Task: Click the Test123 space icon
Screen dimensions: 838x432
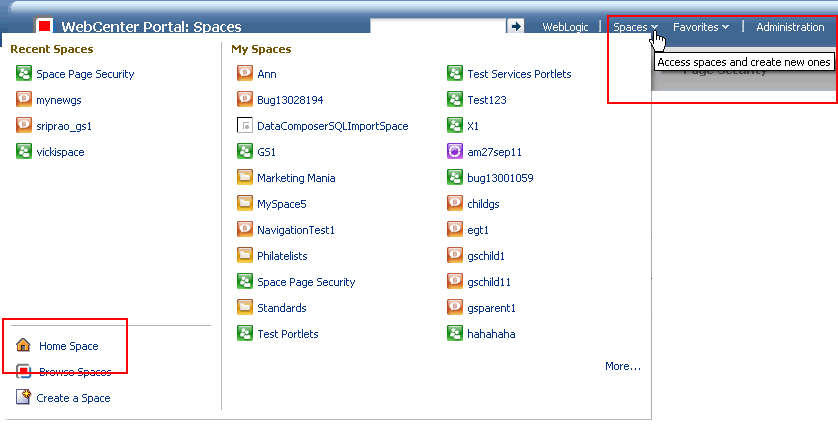Action: click(454, 99)
